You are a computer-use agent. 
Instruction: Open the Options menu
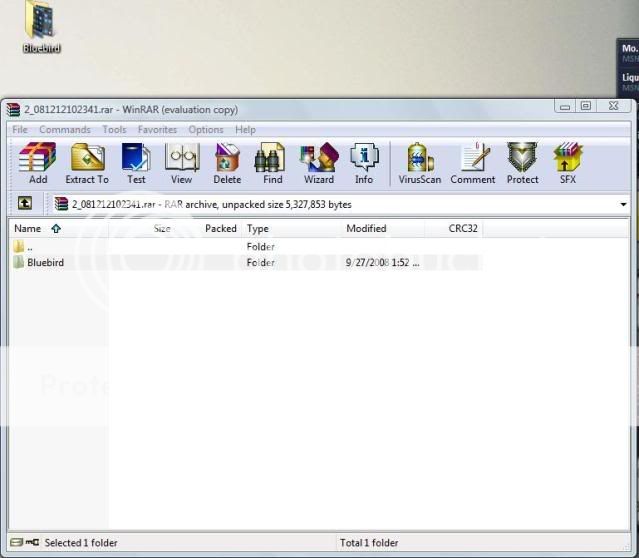206,130
